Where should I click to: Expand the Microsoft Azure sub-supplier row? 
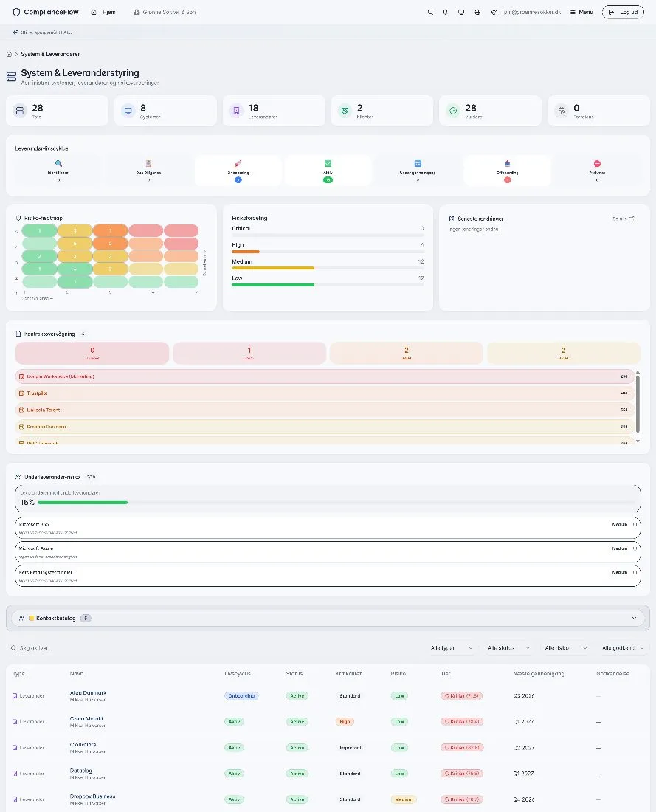[328, 552]
